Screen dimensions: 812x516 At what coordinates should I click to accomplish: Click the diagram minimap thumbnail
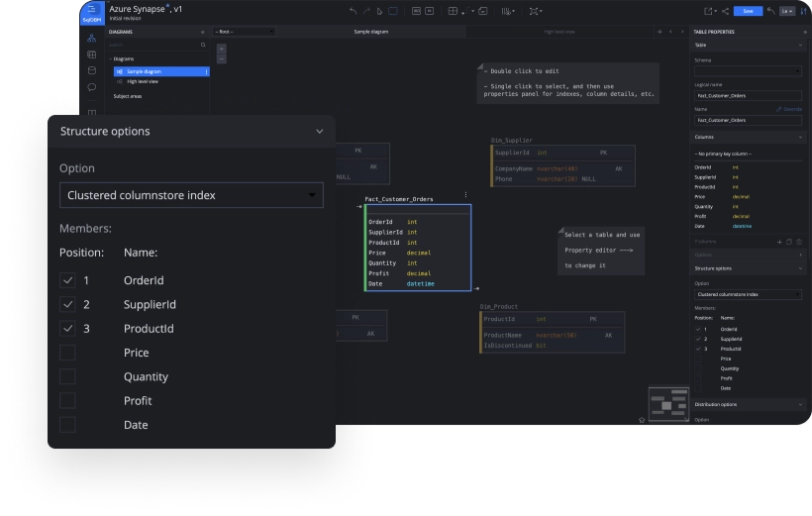tap(668, 404)
